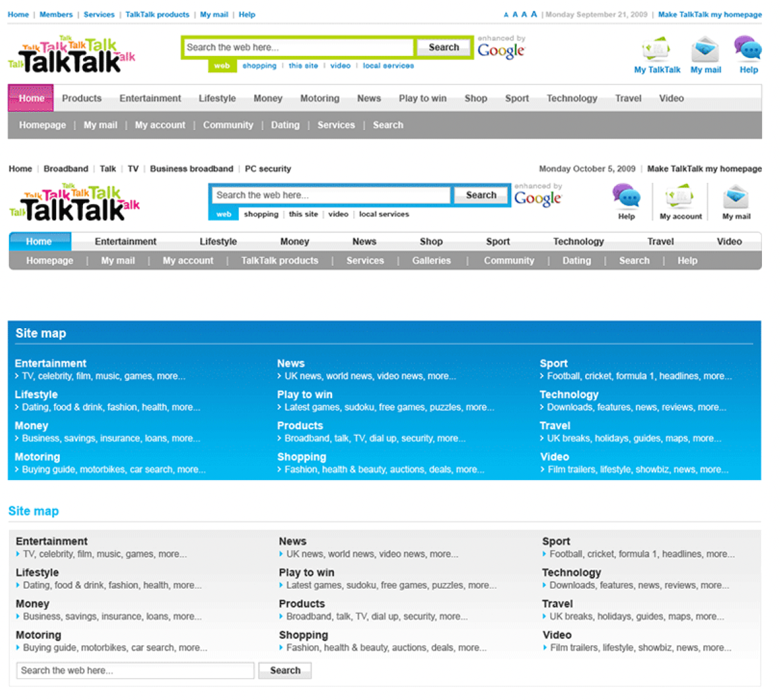Click top 'Make TalkTalk my homepage' blue link
Image resolution: width=780 pixels, height=700 pixels.
[x=710, y=14]
